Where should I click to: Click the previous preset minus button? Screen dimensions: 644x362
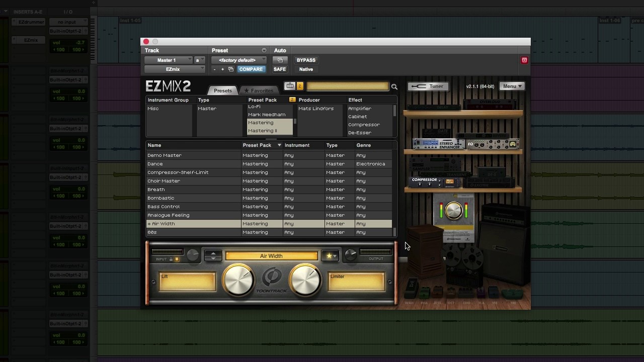214,69
